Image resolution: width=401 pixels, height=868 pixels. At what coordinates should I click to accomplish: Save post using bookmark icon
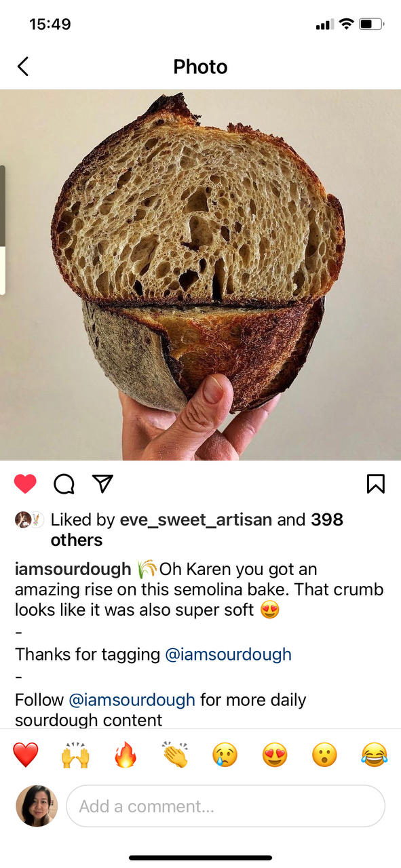click(x=376, y=484)
